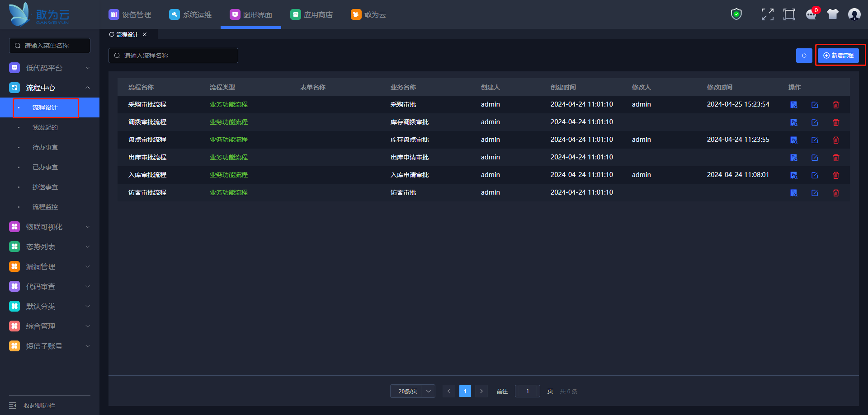Click the security shield icon in header

[736, 14]
